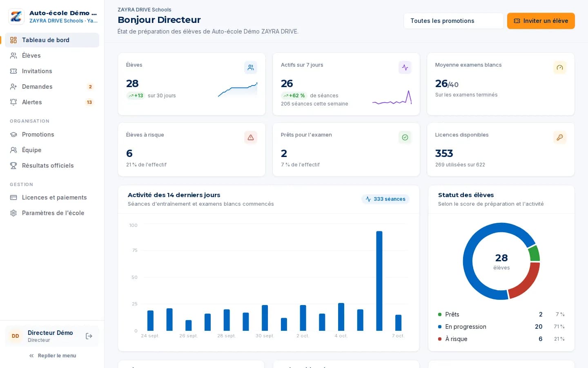Collapse menu with Replier le menu
The image size is (588, 368).
52,356
